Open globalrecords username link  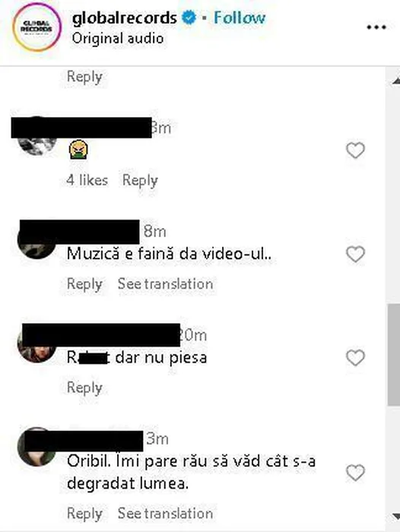(124, 18)
